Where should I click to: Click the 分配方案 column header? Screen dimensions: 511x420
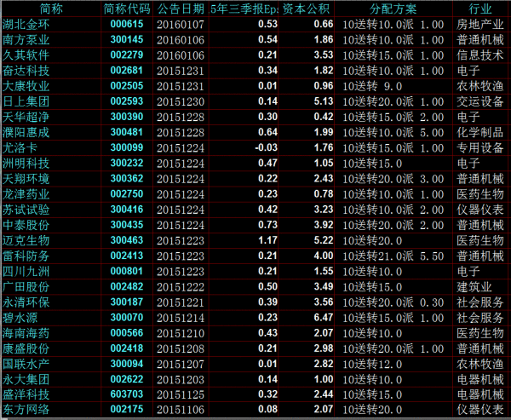pos(393,9)
